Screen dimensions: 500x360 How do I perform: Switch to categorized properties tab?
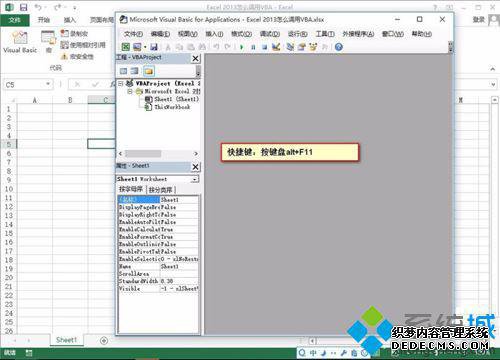[x=161, y=190]
